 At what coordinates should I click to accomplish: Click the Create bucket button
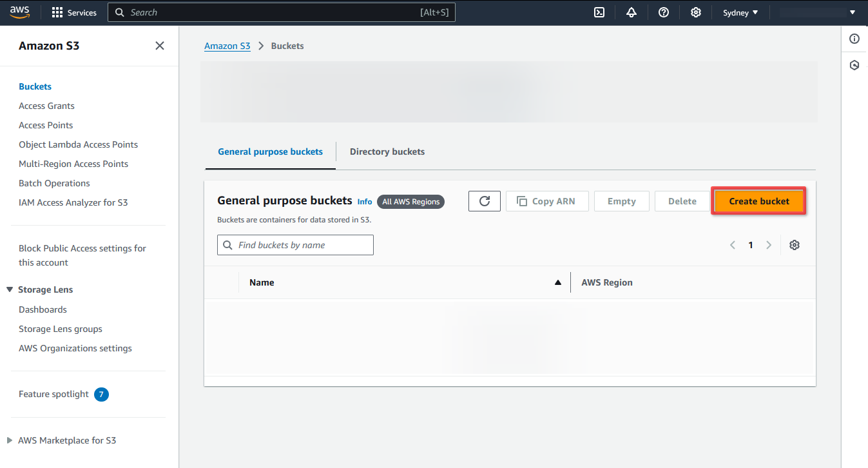click(x=759, y=201)
